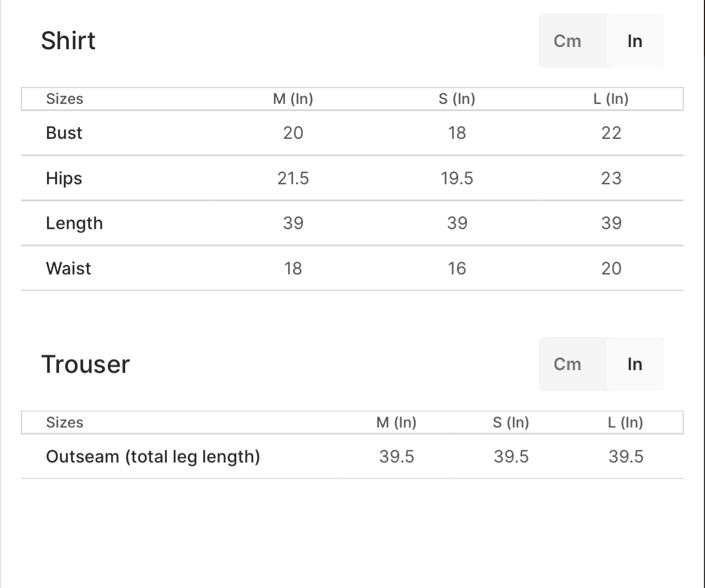Click the Hips small value 19.5
The image size is (705, 588).
[x=457, y=178]
